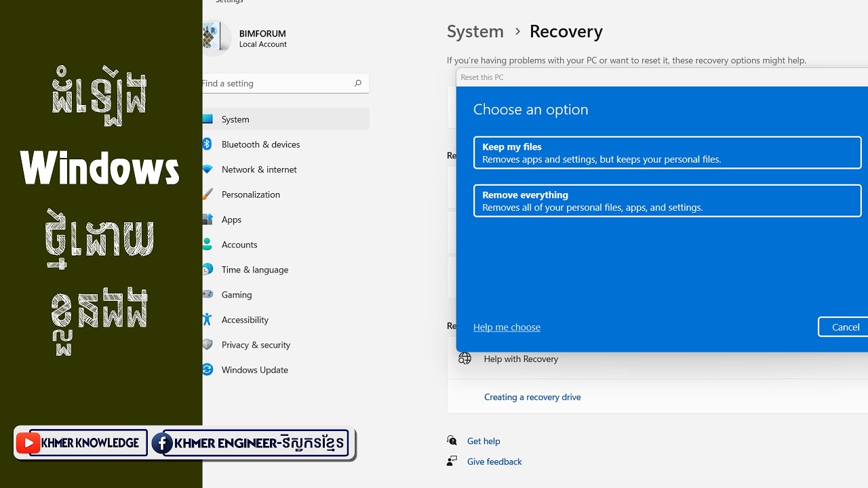Click the search magnifier in Find a setting
Image resolution: width=868 pixels, height=488 pixels.
[x=358, y=83]
